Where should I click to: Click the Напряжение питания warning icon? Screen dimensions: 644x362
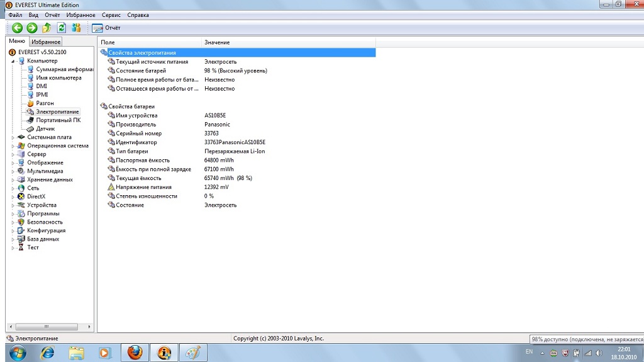coord(111,187)
